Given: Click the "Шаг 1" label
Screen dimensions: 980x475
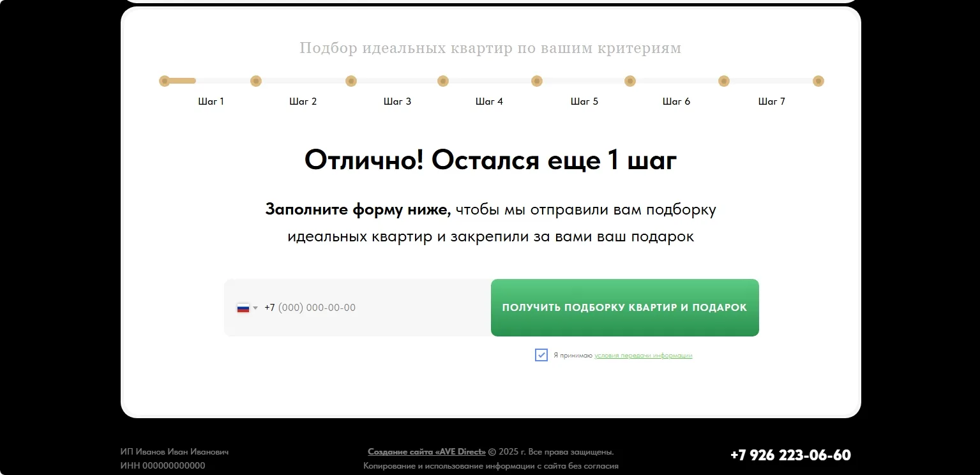Looking at the screenshot, I should point(211,102).
